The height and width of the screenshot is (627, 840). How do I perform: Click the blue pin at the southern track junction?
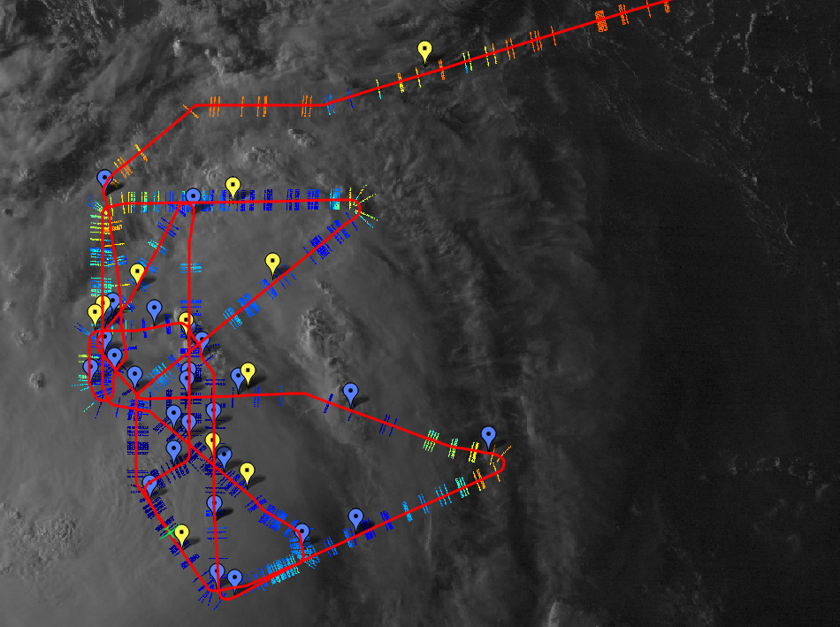(302, 532)
